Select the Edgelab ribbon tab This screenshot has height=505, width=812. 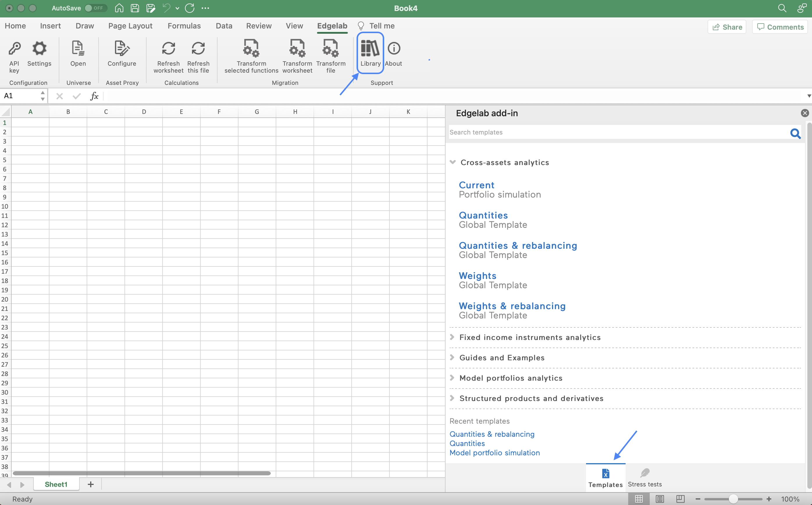[332, 26]
